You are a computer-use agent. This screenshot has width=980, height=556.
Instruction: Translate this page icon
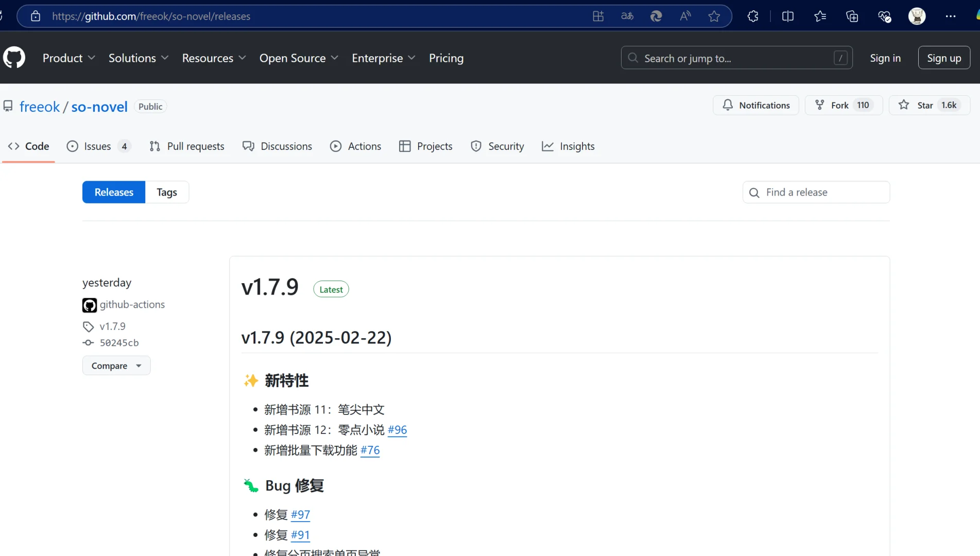627,16
